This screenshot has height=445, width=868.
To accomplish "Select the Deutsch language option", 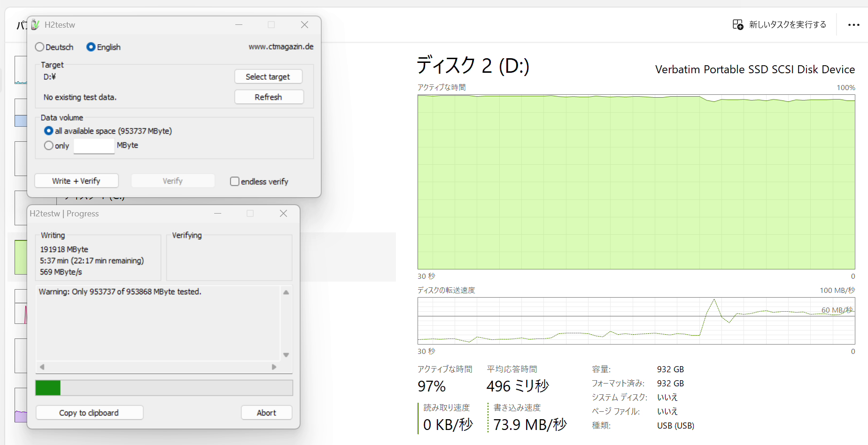I will click(x=40, y=47).
